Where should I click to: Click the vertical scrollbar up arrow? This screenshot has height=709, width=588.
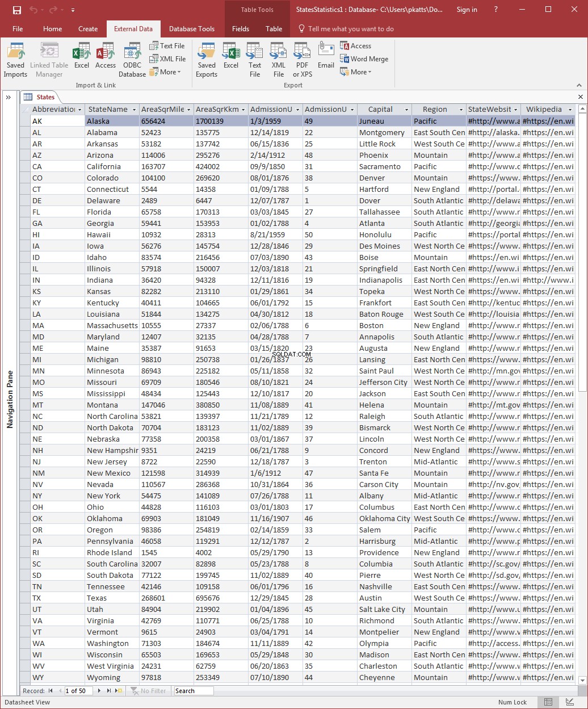tap(582, 108)
